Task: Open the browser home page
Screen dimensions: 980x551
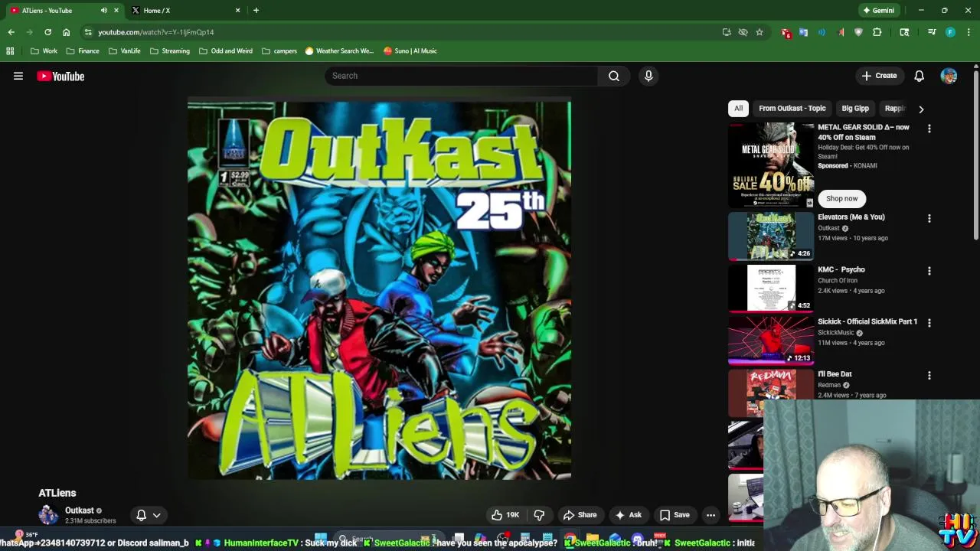Action: [x=66, y=32]
